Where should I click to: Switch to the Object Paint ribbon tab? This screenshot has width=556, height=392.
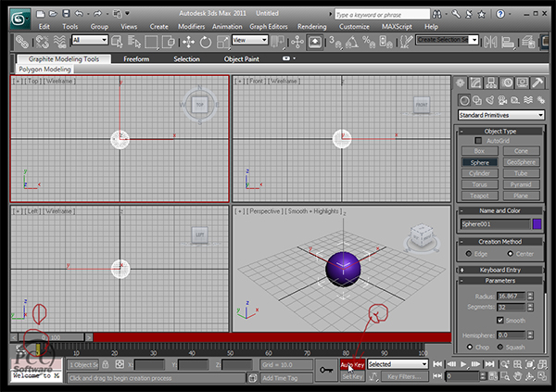[242, 59]
